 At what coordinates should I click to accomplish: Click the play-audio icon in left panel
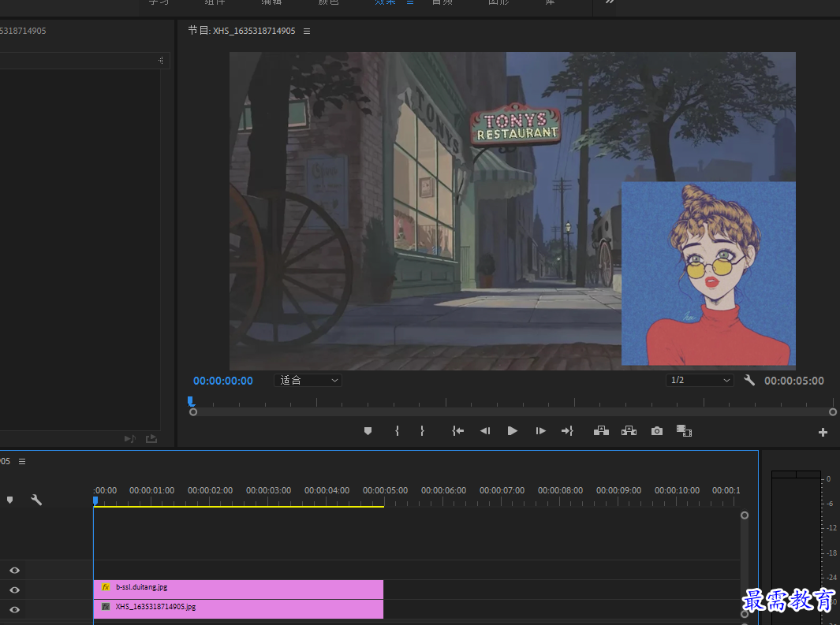pos(129,438)
